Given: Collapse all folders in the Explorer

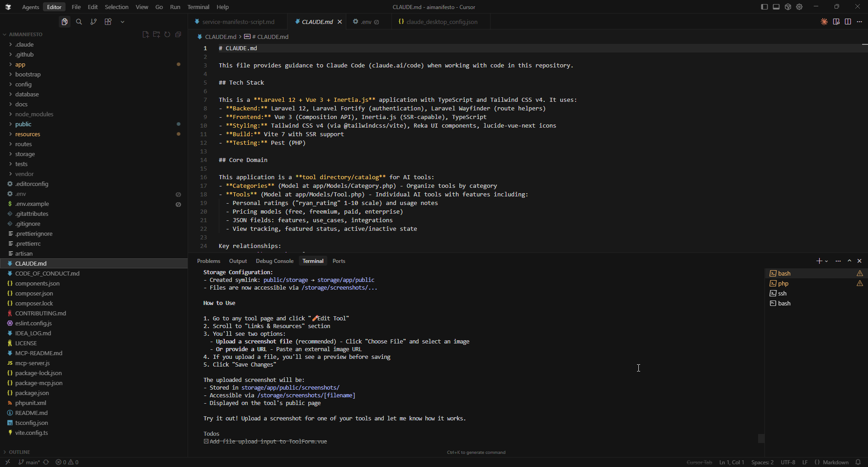Looking at the screenshot, I should tap(178, 34).
